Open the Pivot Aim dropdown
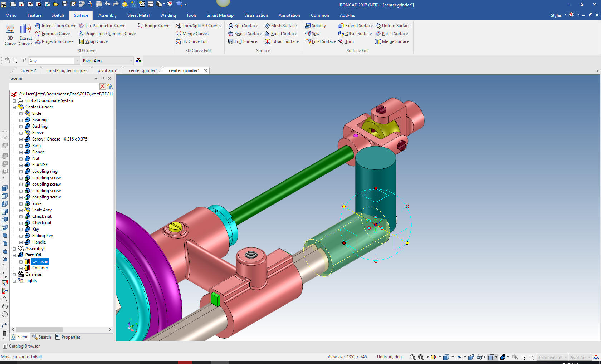 click(131, 61)
